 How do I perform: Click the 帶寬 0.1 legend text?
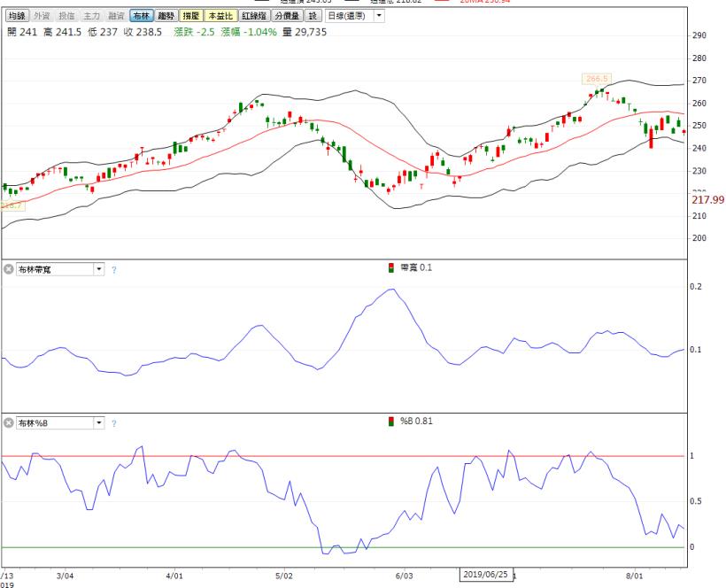tap(416, 267)
